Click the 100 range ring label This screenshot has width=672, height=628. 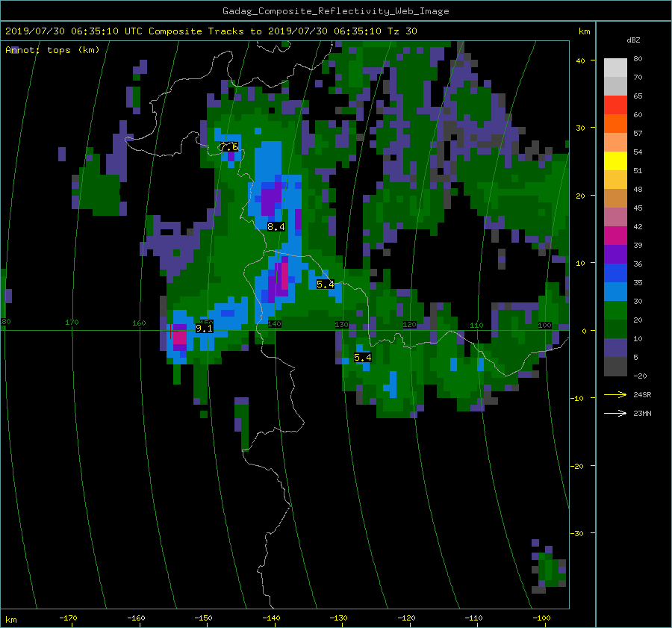(545, 325)
